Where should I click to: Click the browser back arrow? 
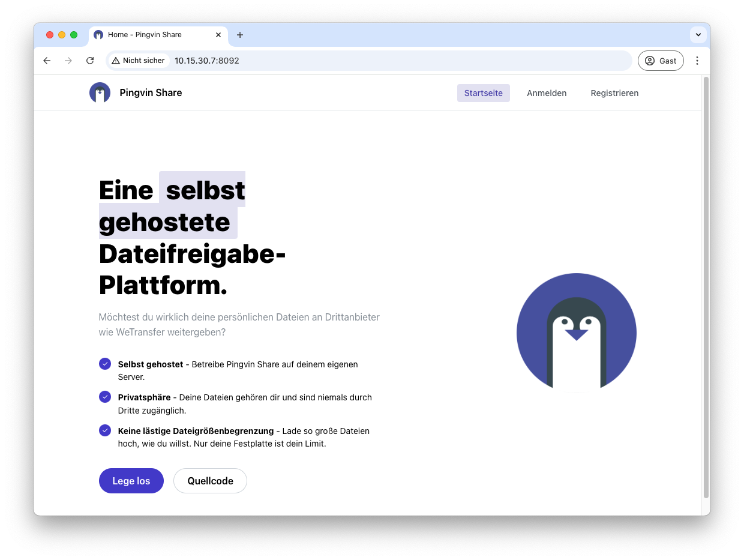pos(47,61)
